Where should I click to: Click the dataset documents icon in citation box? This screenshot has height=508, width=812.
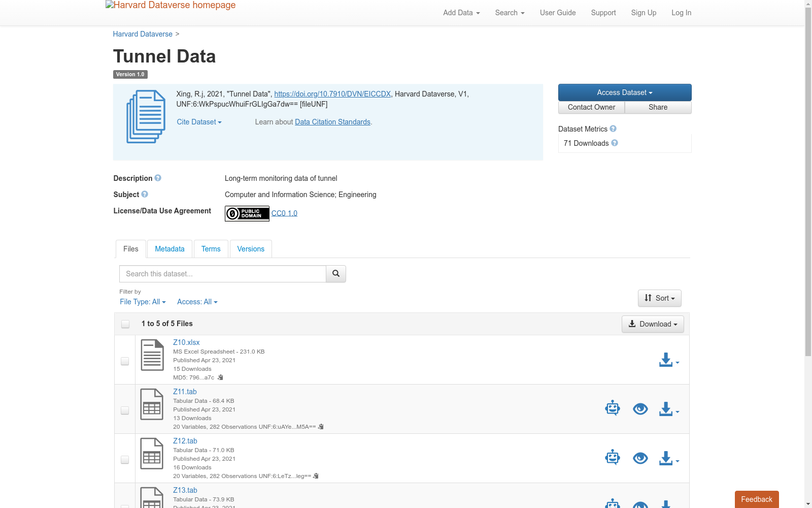tap(146, 117)
